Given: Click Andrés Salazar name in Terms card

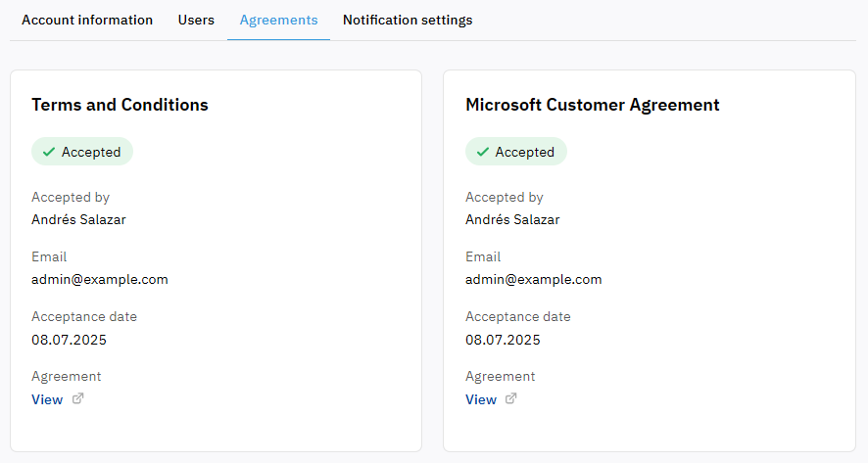Looking at the screenshot, I should [x=78, y=219].
